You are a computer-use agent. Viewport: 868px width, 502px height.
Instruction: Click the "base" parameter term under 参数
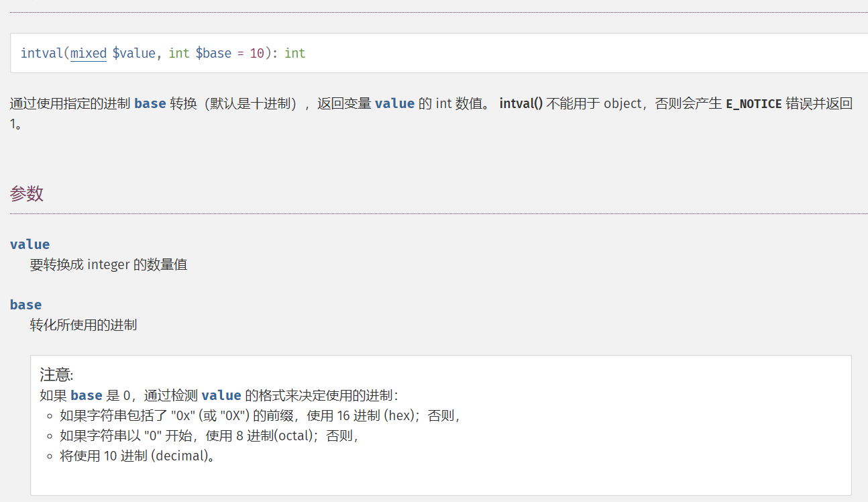[26, 305]
